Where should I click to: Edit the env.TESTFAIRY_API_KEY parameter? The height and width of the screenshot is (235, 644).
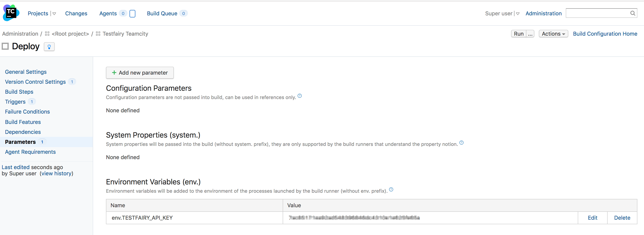592,218
